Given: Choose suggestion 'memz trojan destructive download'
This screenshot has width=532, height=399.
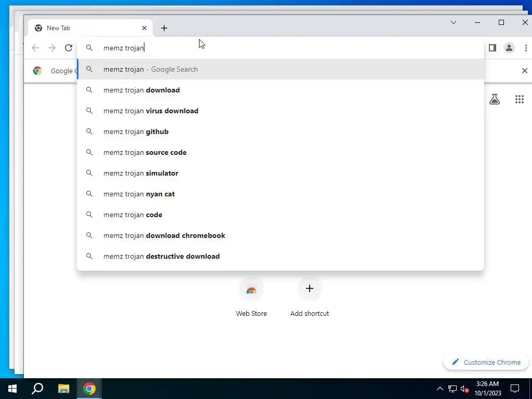Looking at the screenshot, I should (281, 256).
